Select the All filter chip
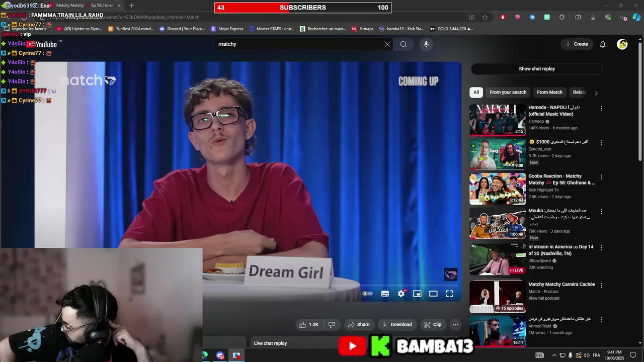Viewport: 644px width, 362px height. point(476,93)
